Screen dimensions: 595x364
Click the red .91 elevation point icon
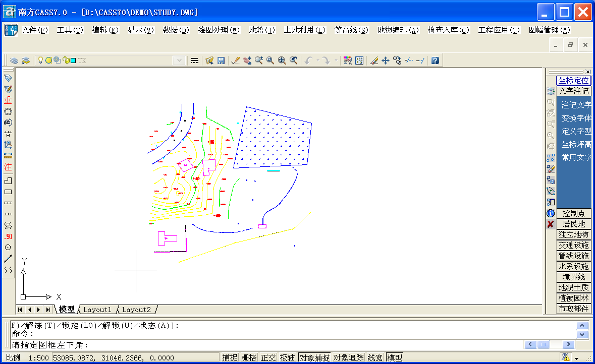pyautogui.click(x=8, y=236)
